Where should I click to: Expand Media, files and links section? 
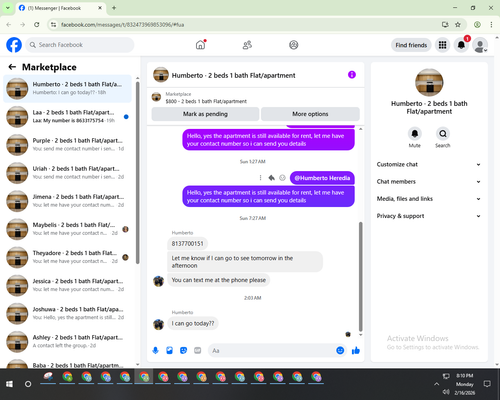[x=429, y=199]
